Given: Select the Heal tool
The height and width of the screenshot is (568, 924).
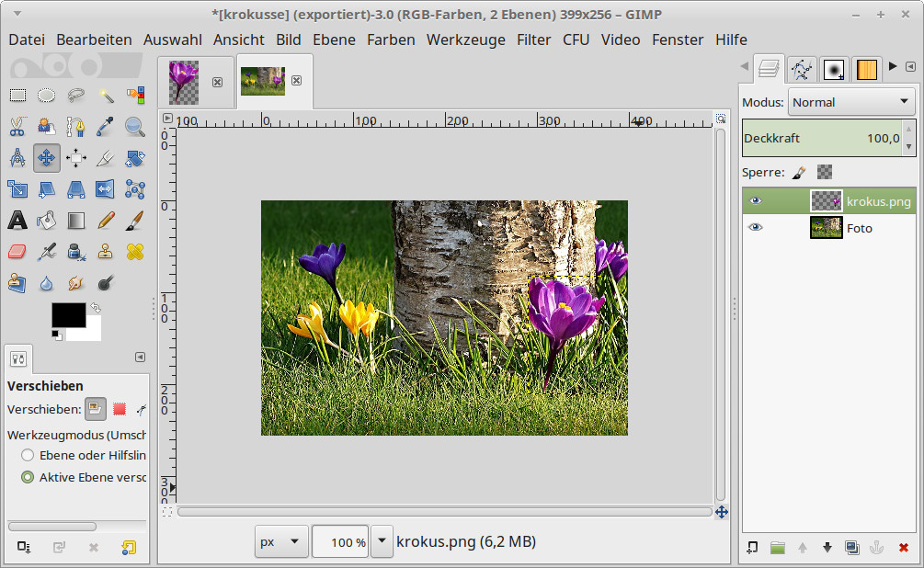Looking at the screenshot, I should (x=135, y=251).
